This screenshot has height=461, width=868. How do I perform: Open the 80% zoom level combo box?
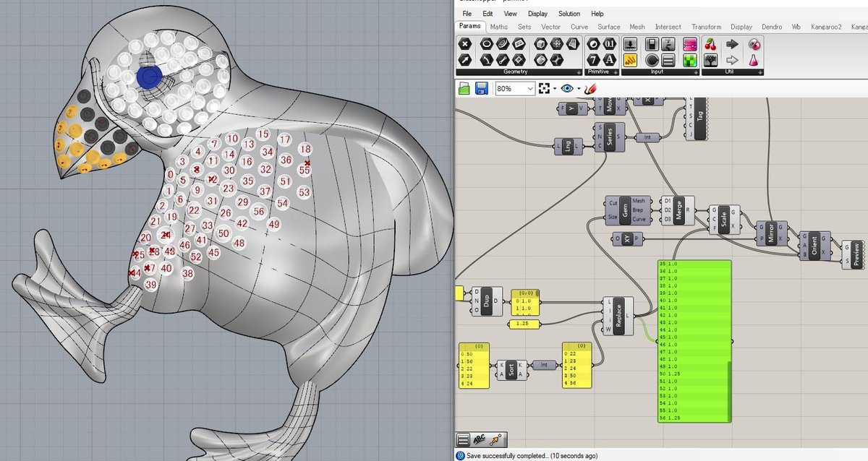(515, 88)
